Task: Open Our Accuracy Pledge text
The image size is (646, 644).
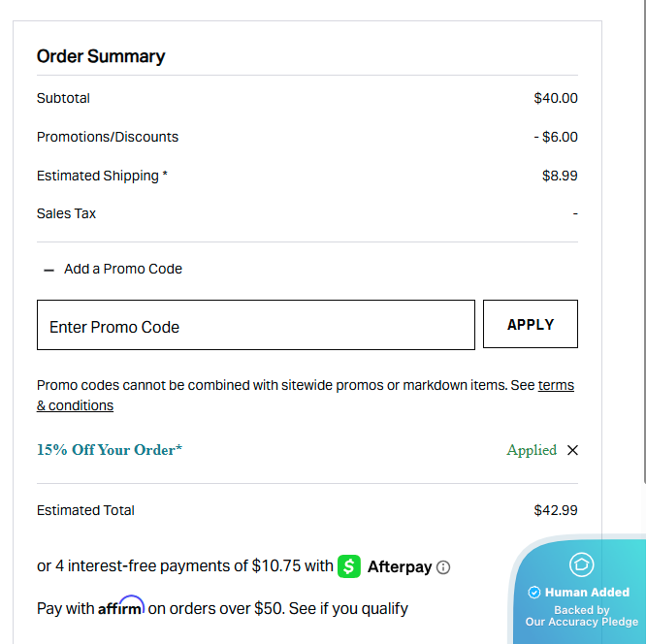Action: coord(582,622)
